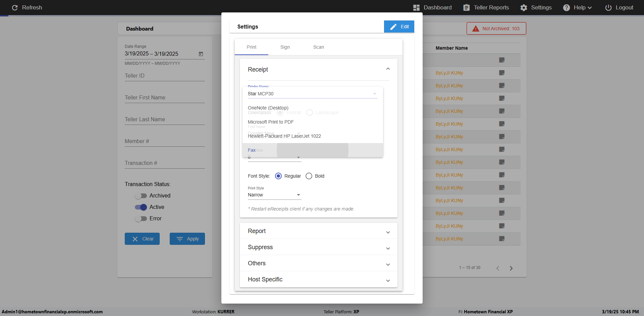Click the filter icon on Apply button

tap(180, 239)
